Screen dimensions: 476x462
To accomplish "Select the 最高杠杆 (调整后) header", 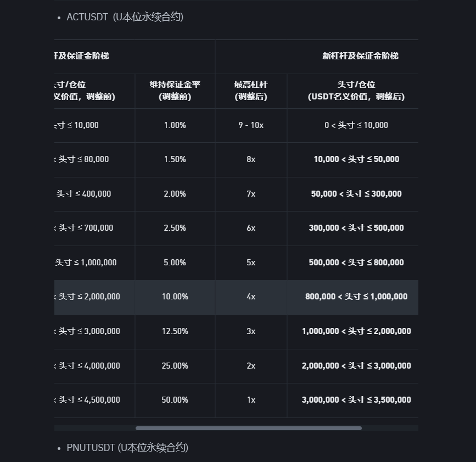I will [x=251, y=91].
